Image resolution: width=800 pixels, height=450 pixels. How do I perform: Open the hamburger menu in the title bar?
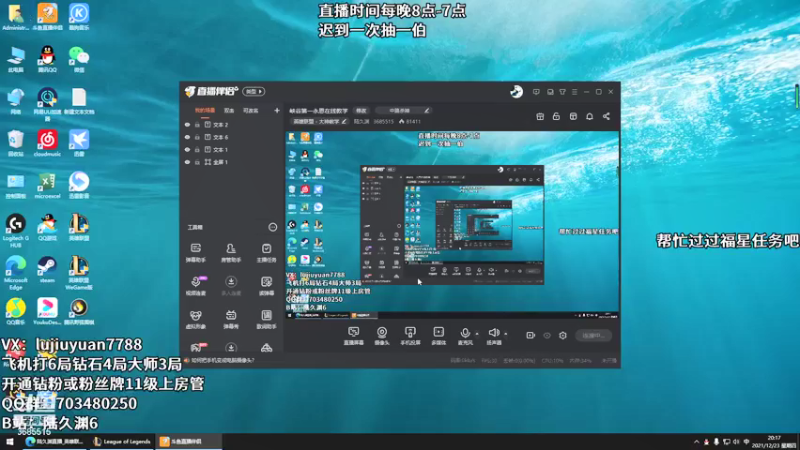pyautogui.click(x=574, y=92)
